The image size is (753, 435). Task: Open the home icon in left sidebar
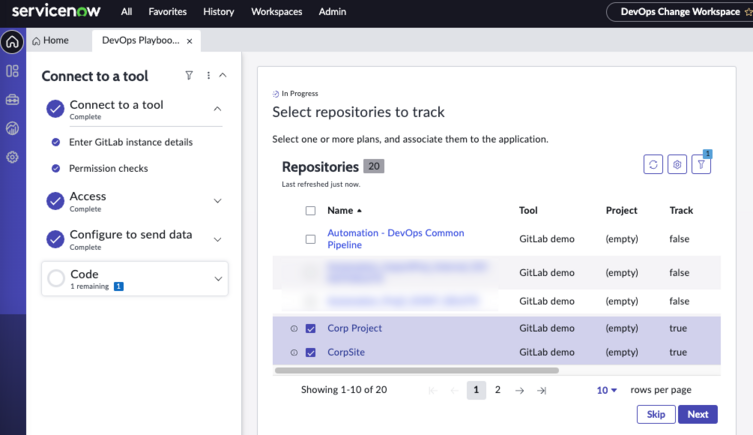[12, 42]
